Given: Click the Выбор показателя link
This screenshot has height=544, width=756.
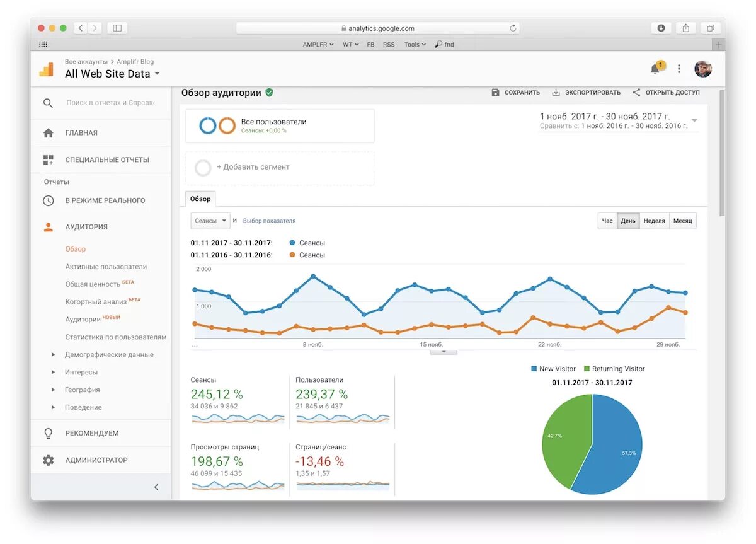Looking at the screenshot, I should [269, 221].
